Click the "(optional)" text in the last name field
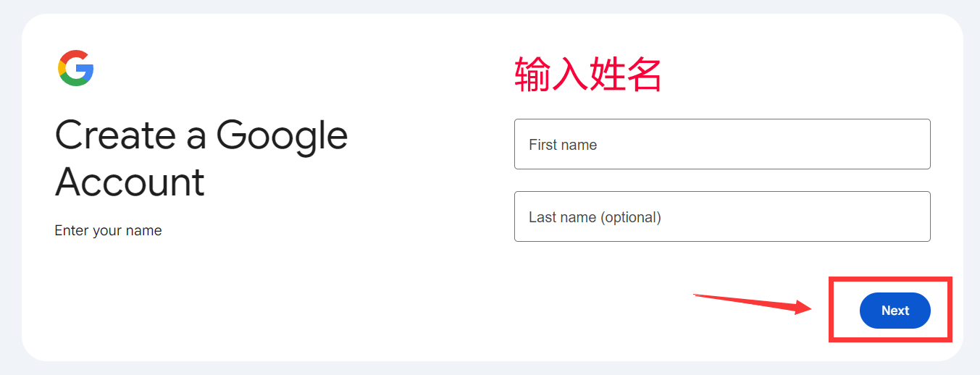The height and width of the screenshot is (375, 980). pos(630,217)
